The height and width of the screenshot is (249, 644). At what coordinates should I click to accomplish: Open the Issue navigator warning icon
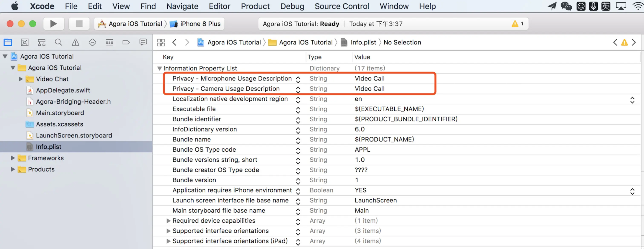[75, 42]
